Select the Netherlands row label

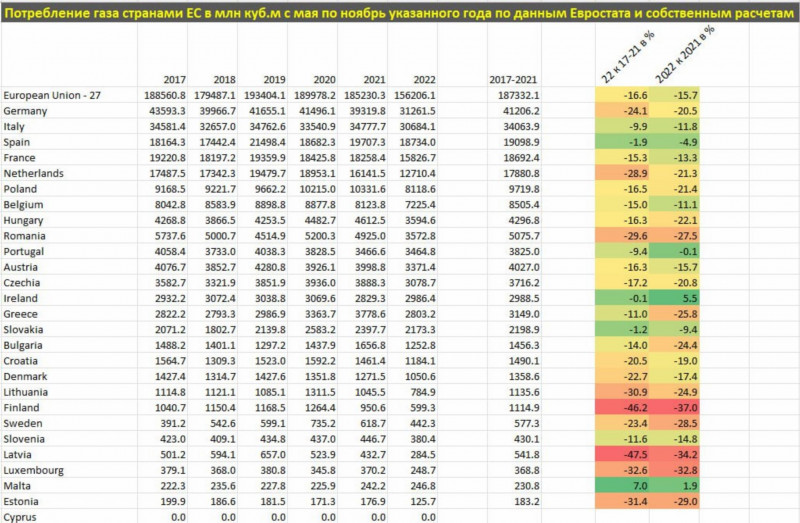pyautogui.click(x=33, y=173)
